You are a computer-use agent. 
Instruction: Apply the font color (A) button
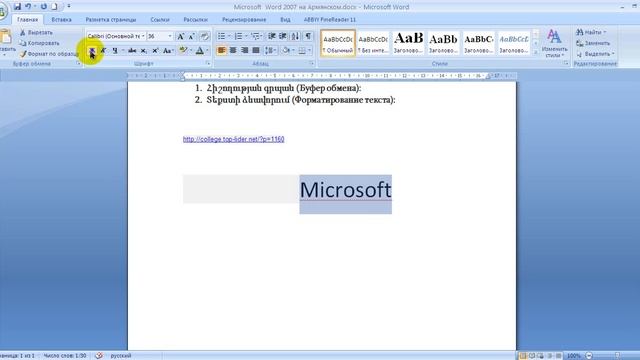(x=200, y=51)
